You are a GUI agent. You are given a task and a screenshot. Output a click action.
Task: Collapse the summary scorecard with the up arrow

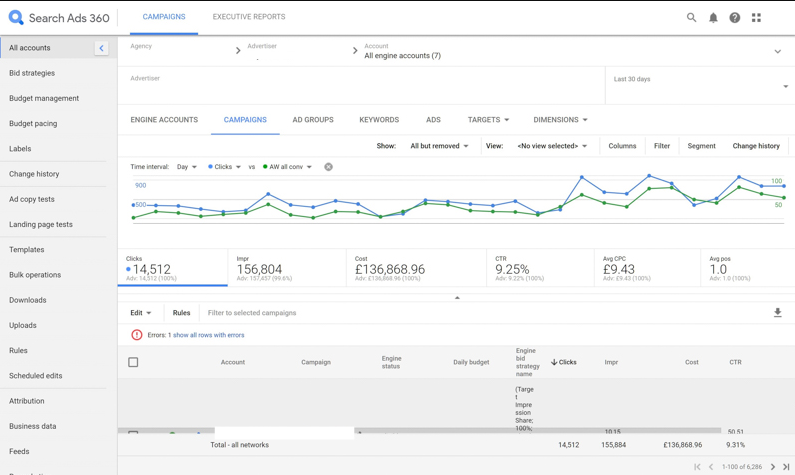click(x=457, y=298)
